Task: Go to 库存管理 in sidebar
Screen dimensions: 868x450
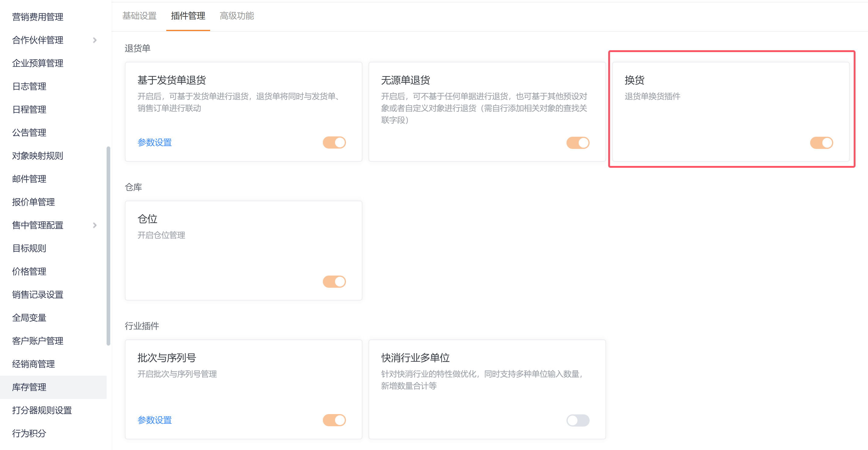Action: [29, 387]
